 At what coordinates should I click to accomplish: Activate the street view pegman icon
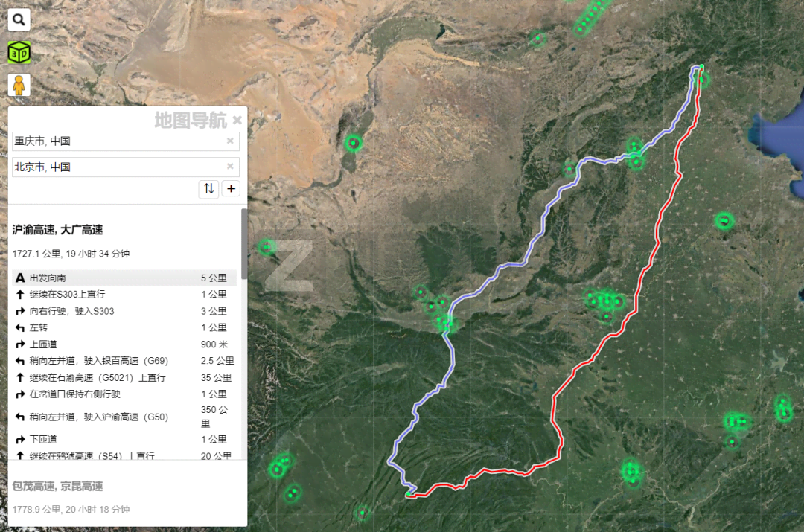coord(19,86)
